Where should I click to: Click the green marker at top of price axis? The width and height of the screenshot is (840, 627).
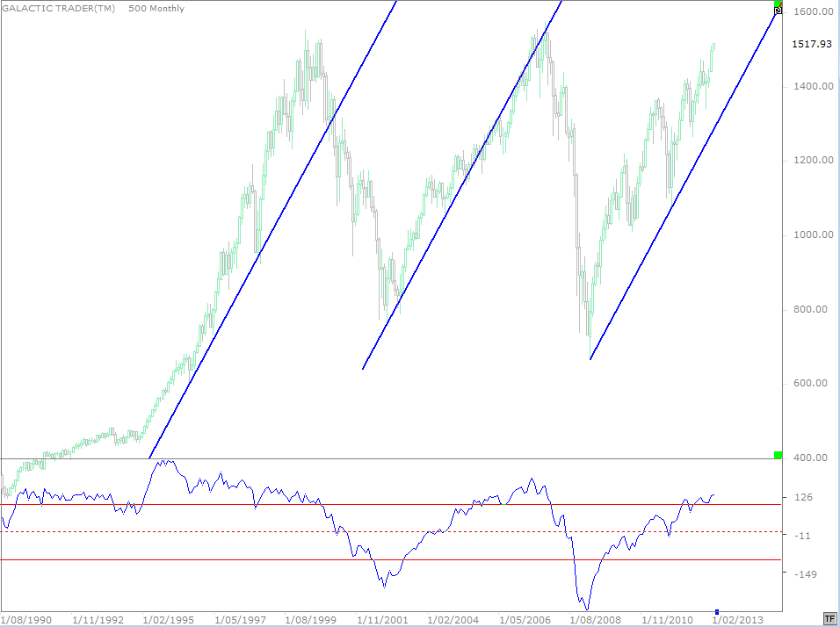coord(778,4)
